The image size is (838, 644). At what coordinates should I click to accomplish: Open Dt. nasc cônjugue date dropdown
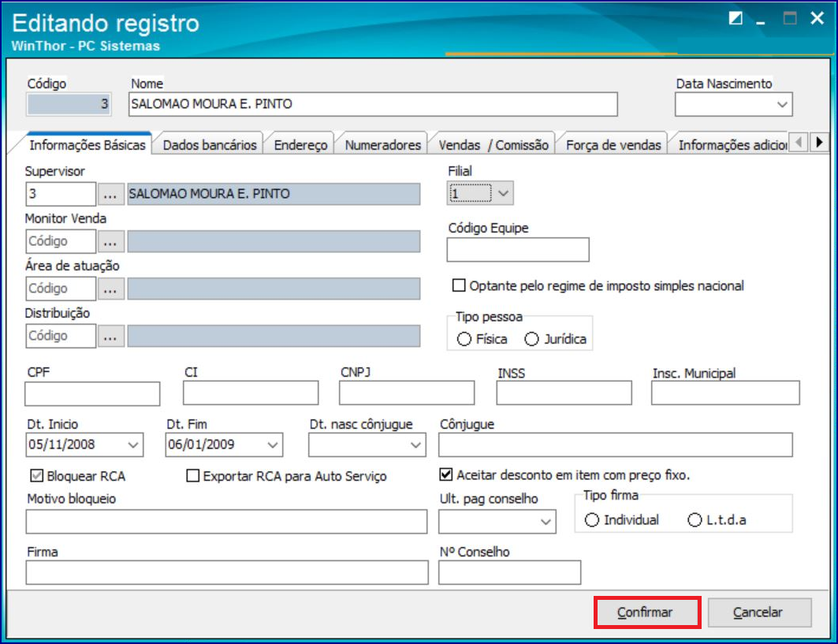tap(415, 445)
